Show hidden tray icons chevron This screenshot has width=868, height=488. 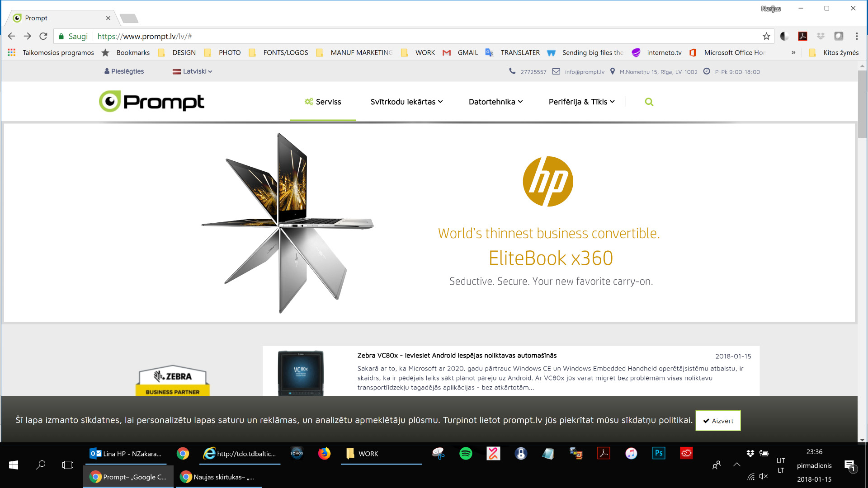click(737, 465)
